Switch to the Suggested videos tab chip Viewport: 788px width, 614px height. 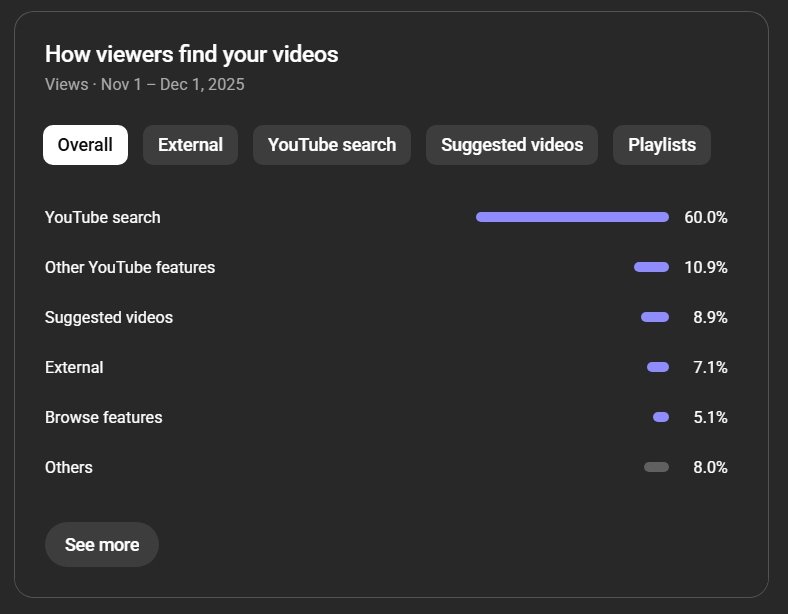click(512, 145)
